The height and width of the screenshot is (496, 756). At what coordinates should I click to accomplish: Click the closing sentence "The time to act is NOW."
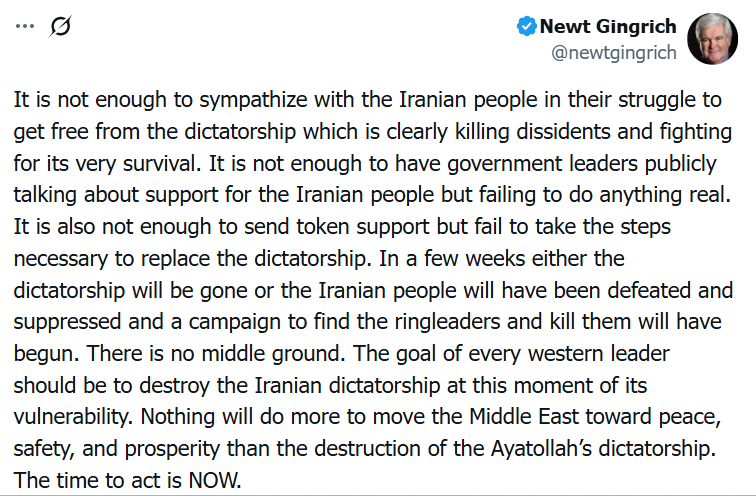128,479
